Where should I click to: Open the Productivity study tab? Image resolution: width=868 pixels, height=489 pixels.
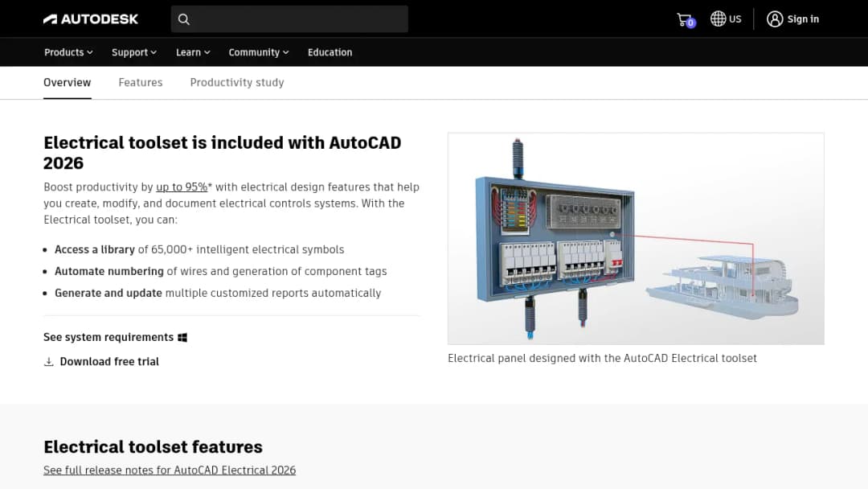(237, 83)
